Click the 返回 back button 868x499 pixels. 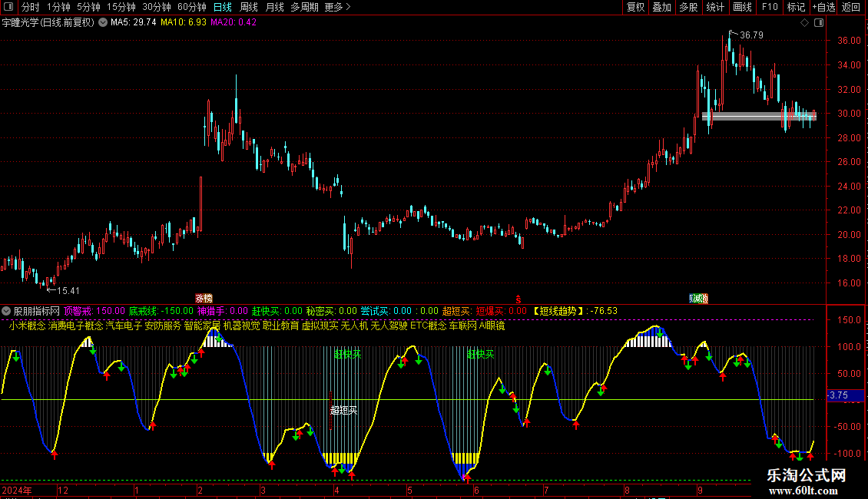pos(851,7)
